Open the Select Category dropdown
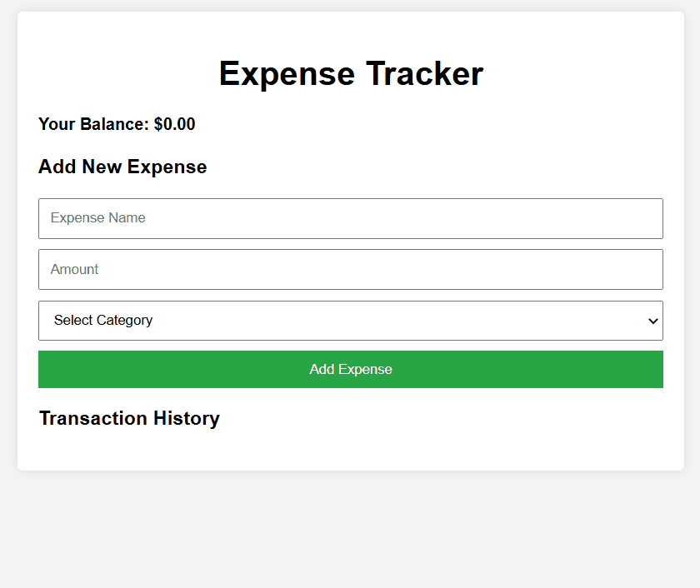 coord(350,321)
